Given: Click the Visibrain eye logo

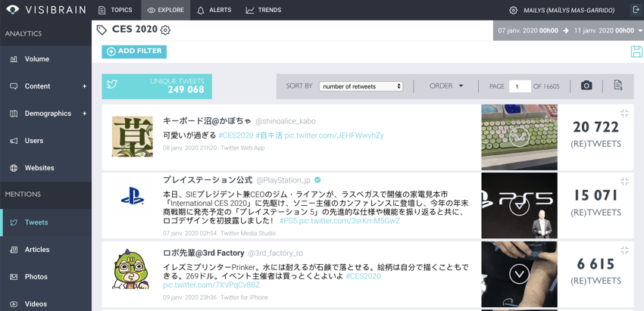Looking at the screenshot, I should (13, 9).
